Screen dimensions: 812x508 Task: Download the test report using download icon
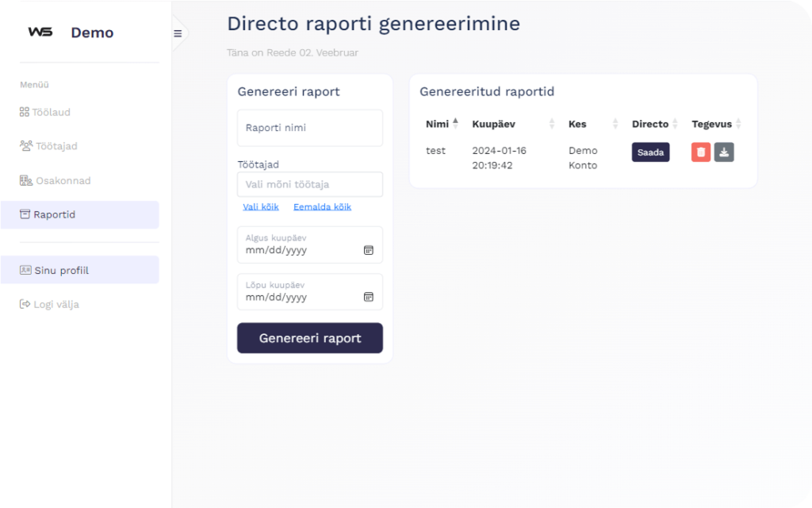(724, 152)
